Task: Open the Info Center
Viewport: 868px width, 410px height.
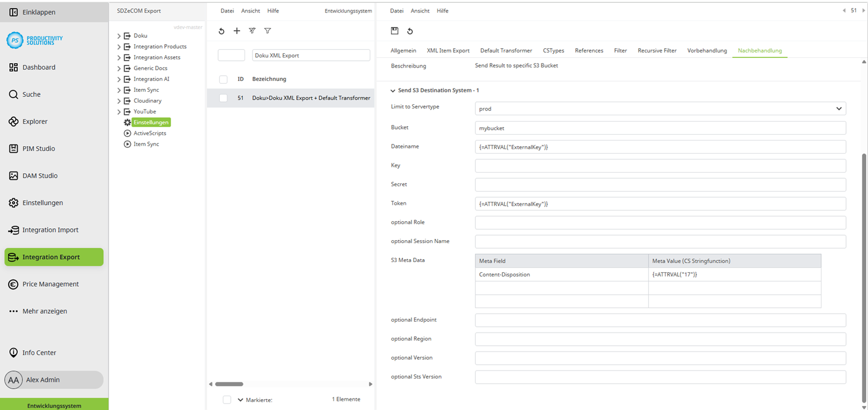Action: click(39, 353)
